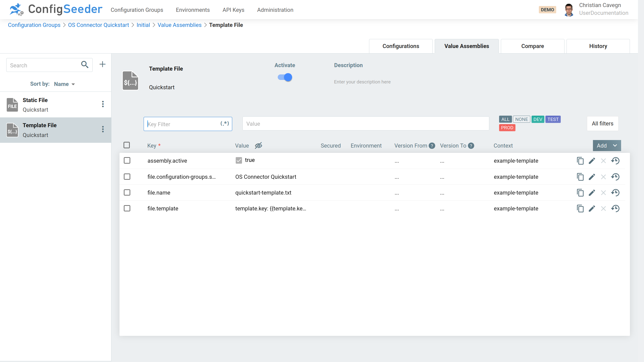This screenshot has width=644, height=362.
Task: Select the DEV environment filter tag
Action: [538, 119]
